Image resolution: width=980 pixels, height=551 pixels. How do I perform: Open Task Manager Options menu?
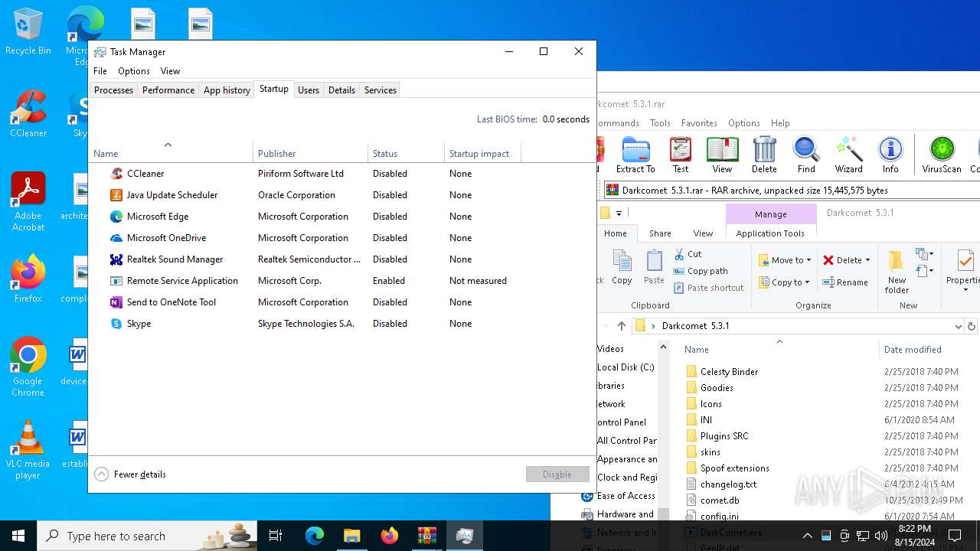[134, 71]
